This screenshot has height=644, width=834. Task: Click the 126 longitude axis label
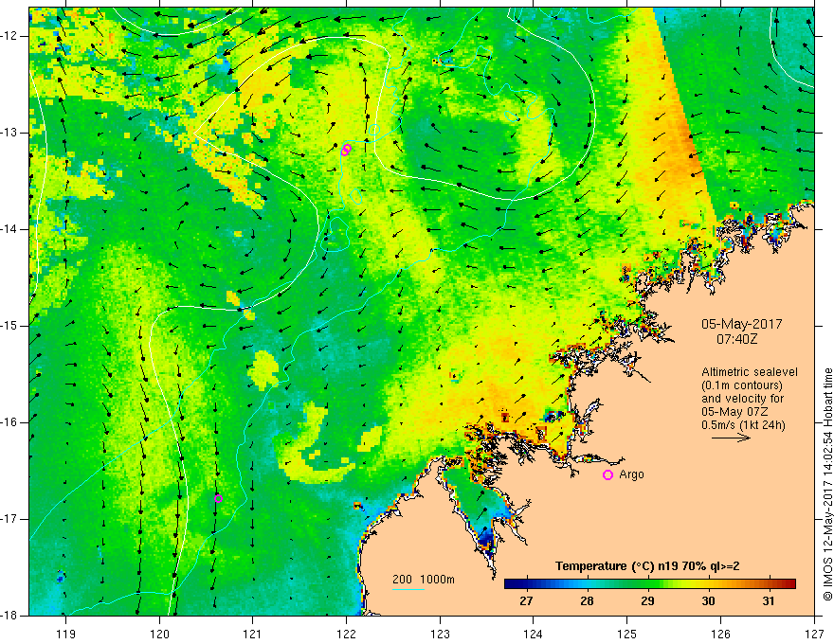(x=720, y=634)
